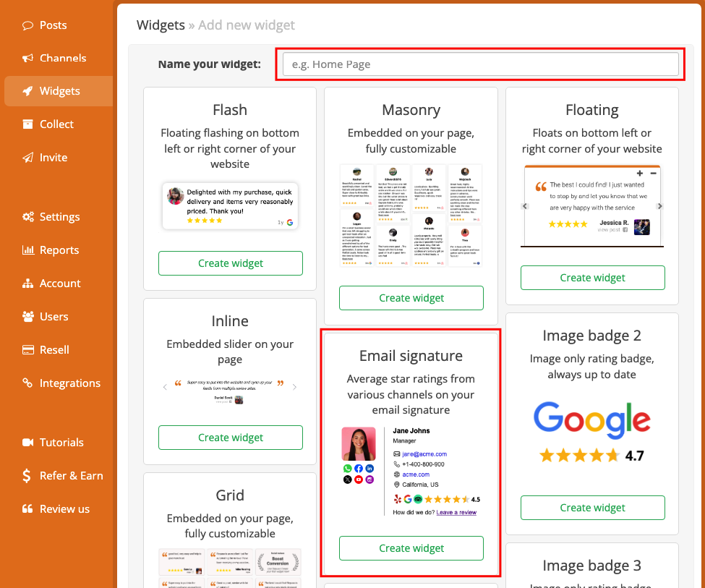705x588 pixels.
Task: Click YouTube icon in Email signature preview
Action: 359,480
